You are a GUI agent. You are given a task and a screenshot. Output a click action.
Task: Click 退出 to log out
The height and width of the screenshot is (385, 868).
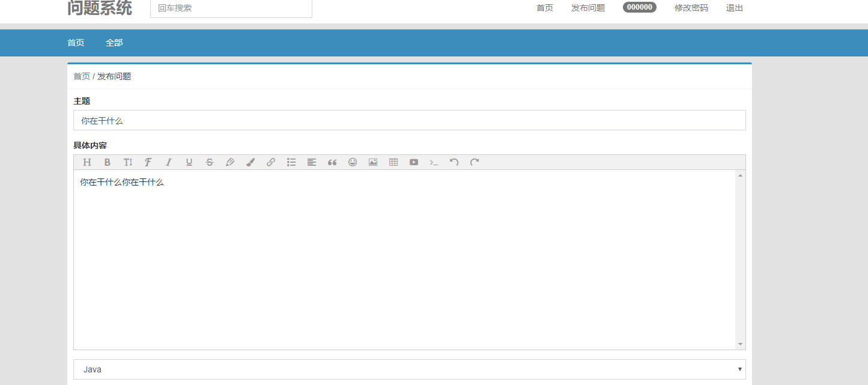735,8
